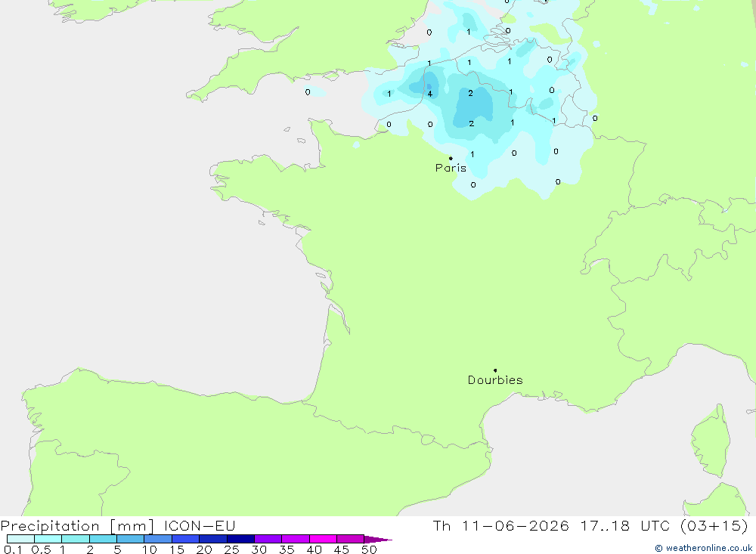Click the Dourbies location dot marker

(x=495, y=370)
